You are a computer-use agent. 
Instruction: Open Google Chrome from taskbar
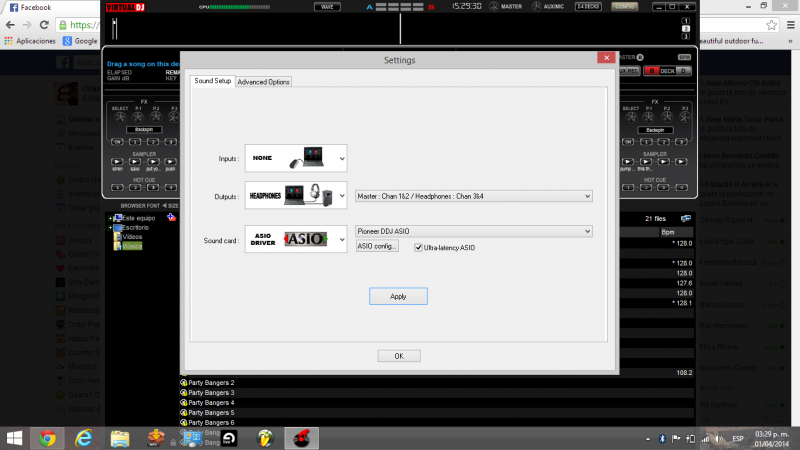(x=47, y=438)
